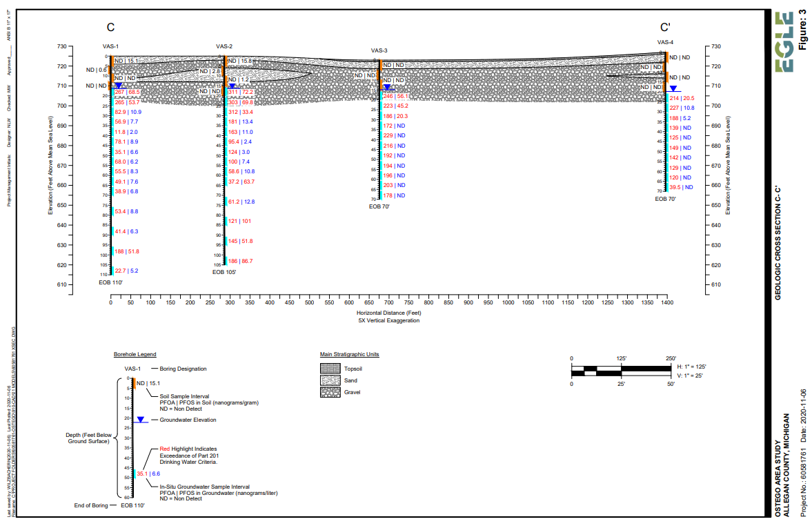Viewport: 812px width, 526px height.
Task: Click the 'Groundwater Elevation' legend label
Action: 188,420
